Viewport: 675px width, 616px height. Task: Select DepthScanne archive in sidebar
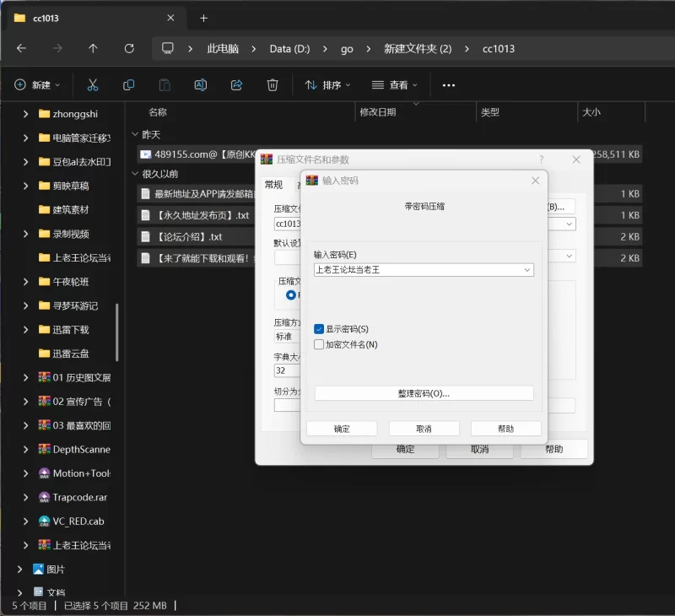74,450
